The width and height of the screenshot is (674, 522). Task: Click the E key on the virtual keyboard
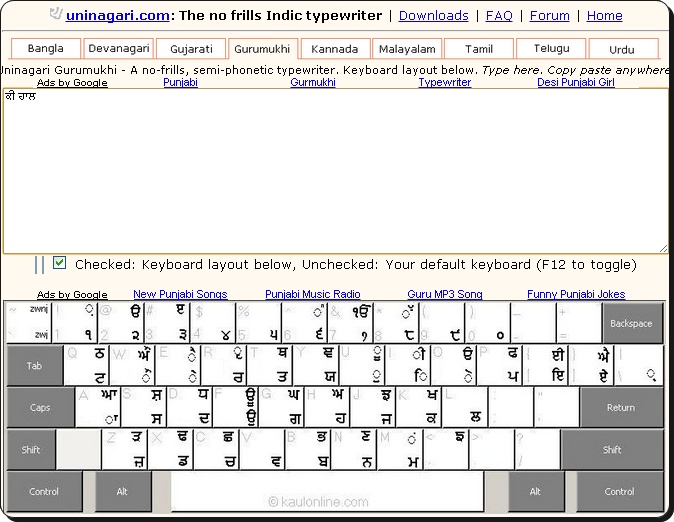(x=178, y=365)
